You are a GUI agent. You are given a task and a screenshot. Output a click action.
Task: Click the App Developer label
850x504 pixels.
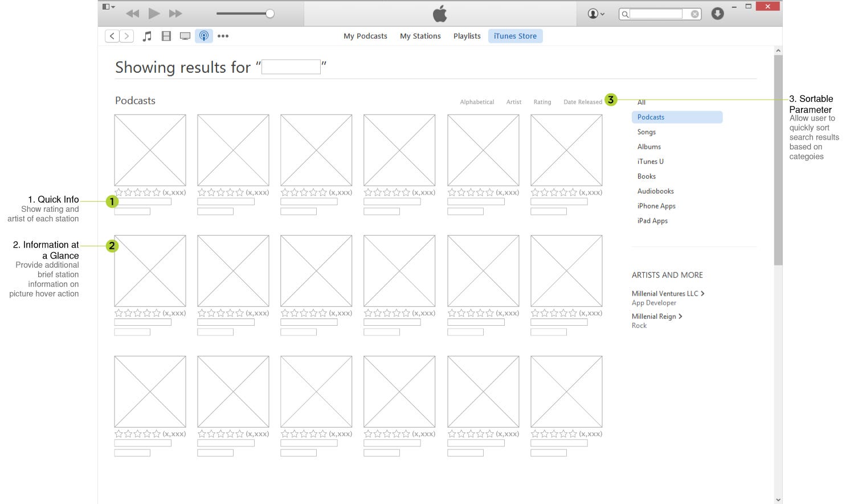(x=654, y=303)
